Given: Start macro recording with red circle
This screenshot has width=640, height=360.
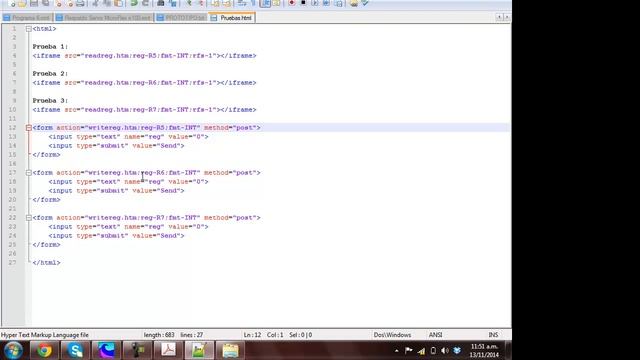Looking at the screenshot, I should coord(291,3).
